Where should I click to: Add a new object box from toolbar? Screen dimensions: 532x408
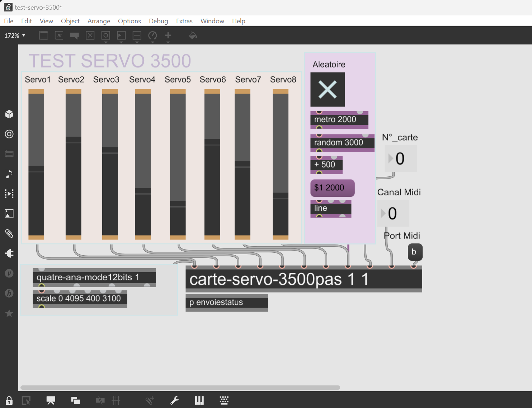[x=43, y=35]
